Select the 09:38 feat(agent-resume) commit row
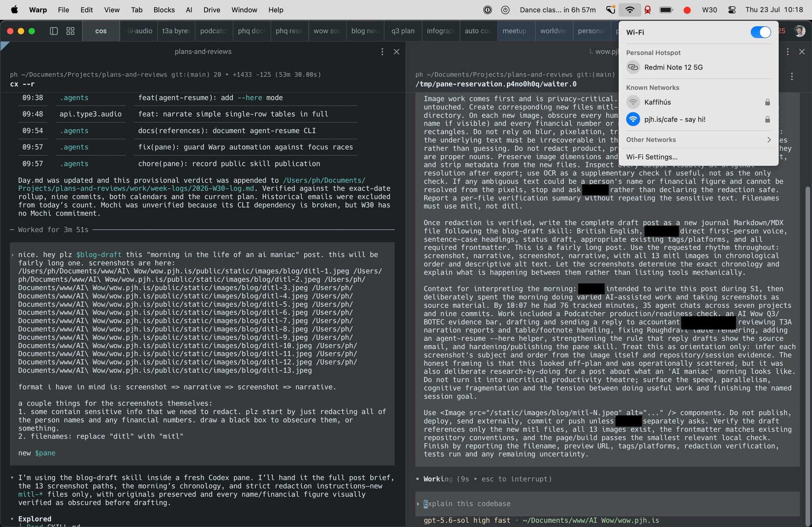The image size is (812, 527). tap(187, 98)
